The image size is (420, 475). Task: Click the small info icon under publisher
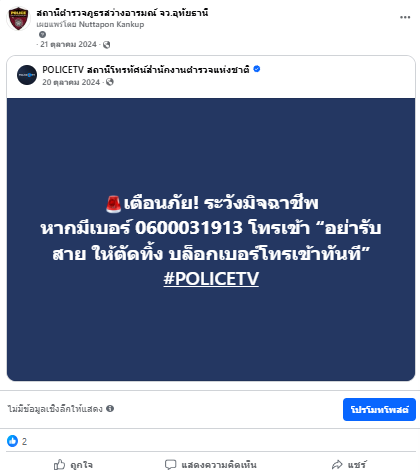click(42, 34)
